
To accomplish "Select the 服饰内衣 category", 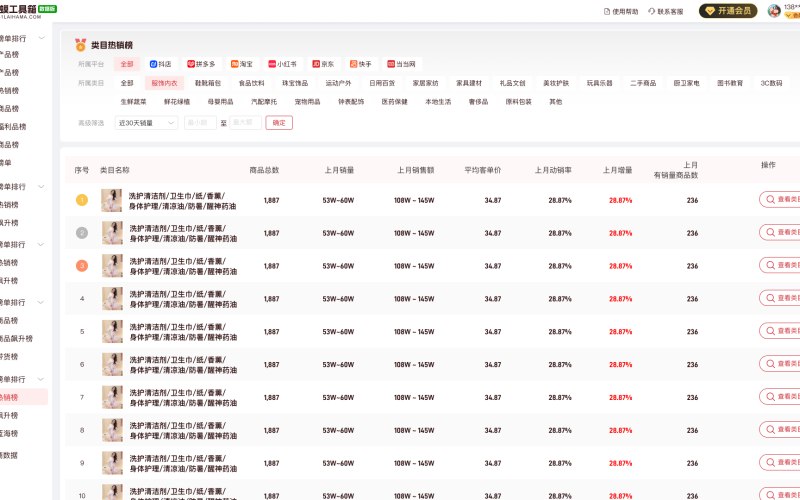I will (x=164, y=83).
